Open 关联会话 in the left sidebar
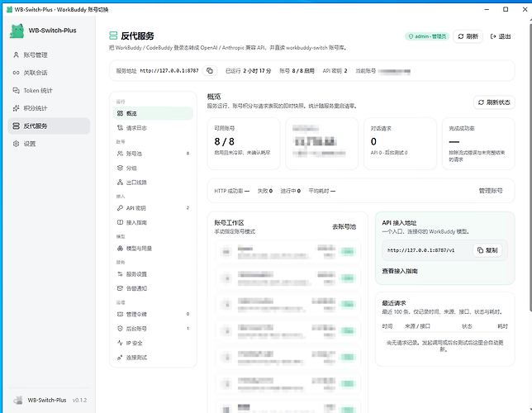The width and height of the screenshot is (532, 413). pyautogui.click(x=49, y=73)
